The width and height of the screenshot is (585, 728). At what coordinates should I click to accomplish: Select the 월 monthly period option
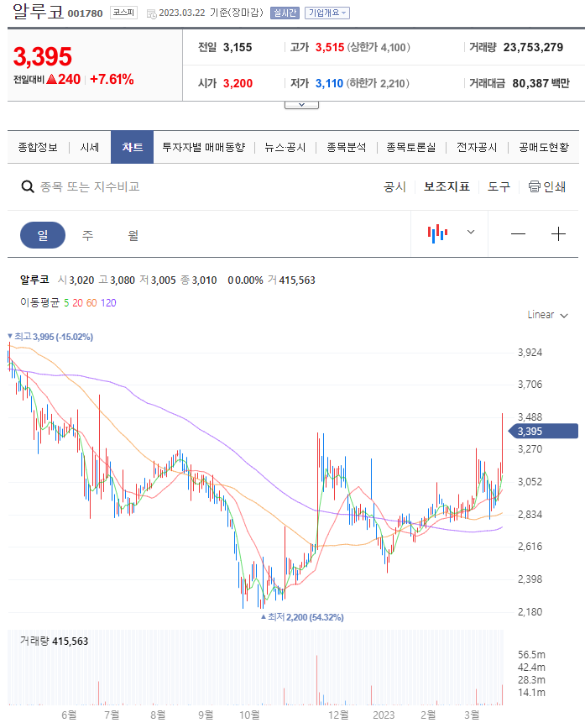[x=133, y=235]
